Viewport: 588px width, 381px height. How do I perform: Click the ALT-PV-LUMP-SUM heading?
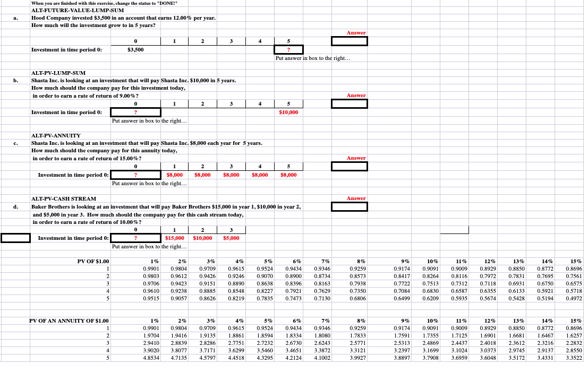pyautogui.click(x=58, y=73)
